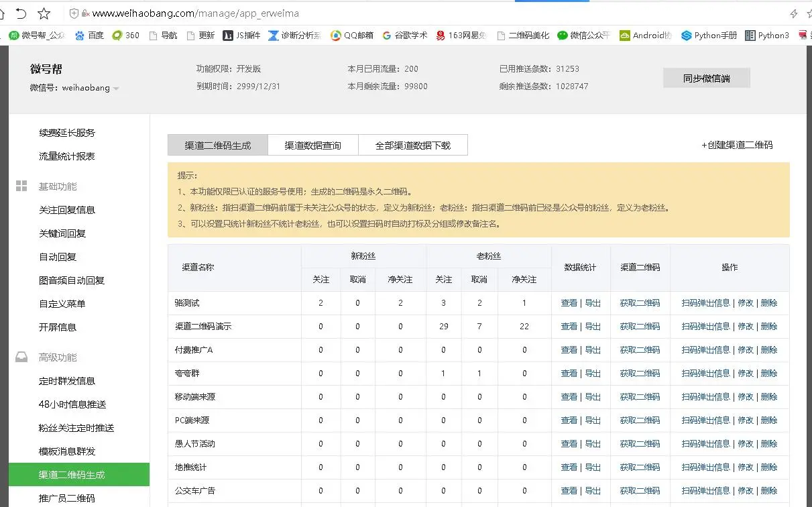The width and height of the screenshot is (812, 507).
Task: Click the 数据统计 column header
Action: [x=581, y=268]
